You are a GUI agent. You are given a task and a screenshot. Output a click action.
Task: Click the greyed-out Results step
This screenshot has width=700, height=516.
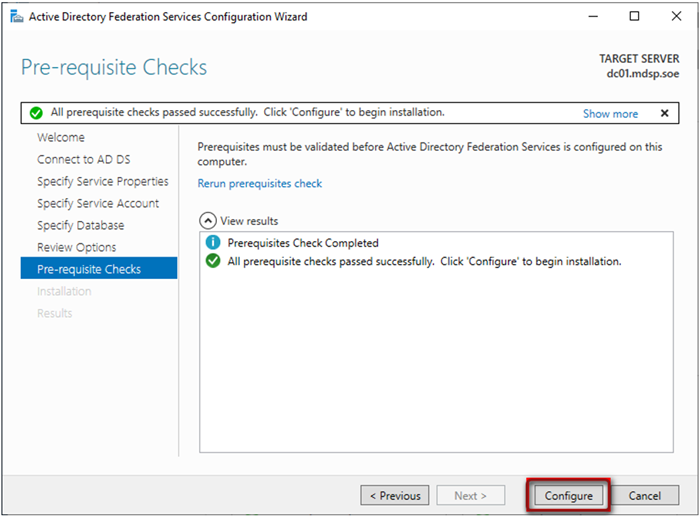(x=54, y=313)
